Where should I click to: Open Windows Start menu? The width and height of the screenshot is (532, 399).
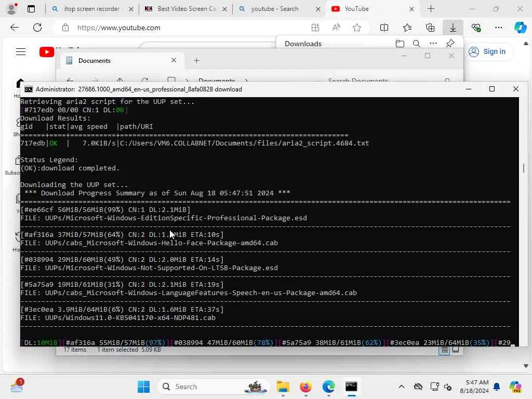(143, 387)
